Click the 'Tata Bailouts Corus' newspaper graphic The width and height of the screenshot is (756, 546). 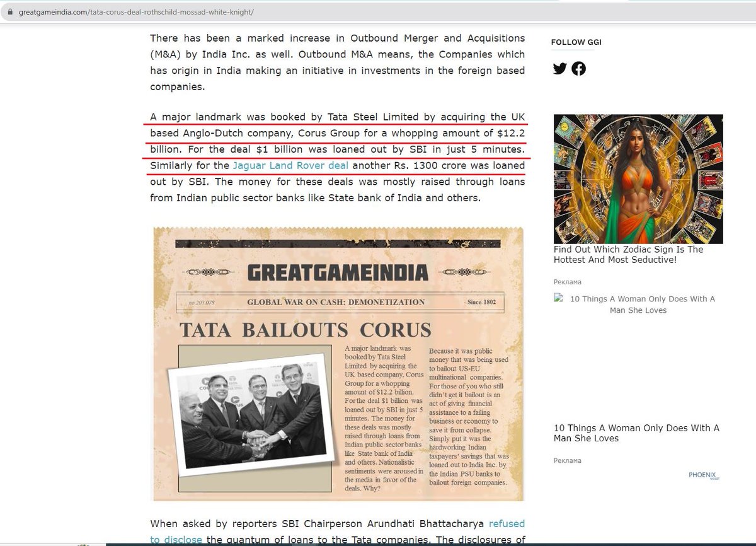[338, 363]
